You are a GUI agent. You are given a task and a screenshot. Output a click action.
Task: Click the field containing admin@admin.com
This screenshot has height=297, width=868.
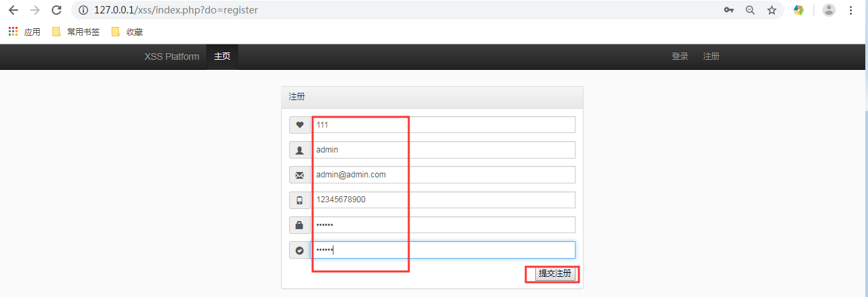tap(442, 175)
